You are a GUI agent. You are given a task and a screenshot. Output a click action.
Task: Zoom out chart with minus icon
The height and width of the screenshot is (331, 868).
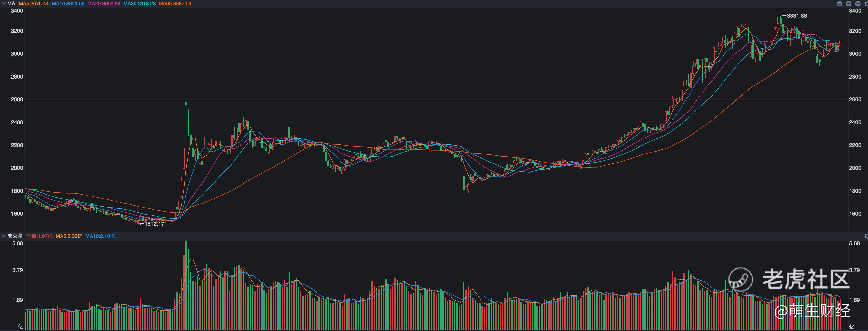point(858,4)
